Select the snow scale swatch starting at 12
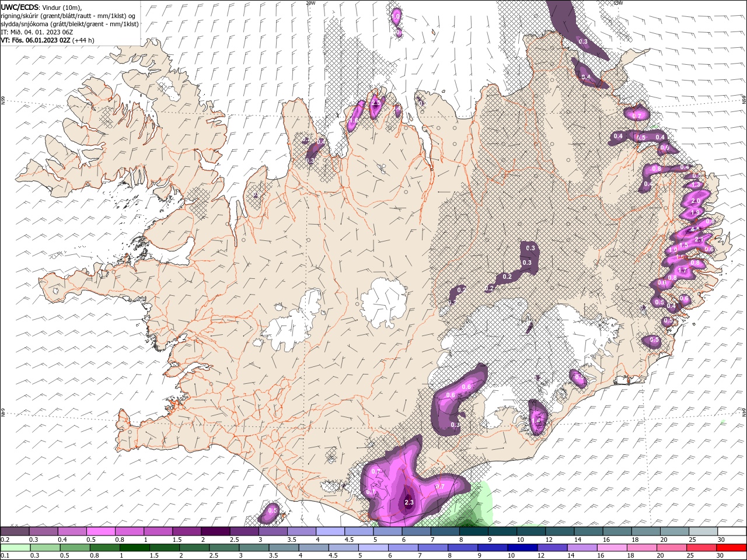 click(x=560, y=531)
